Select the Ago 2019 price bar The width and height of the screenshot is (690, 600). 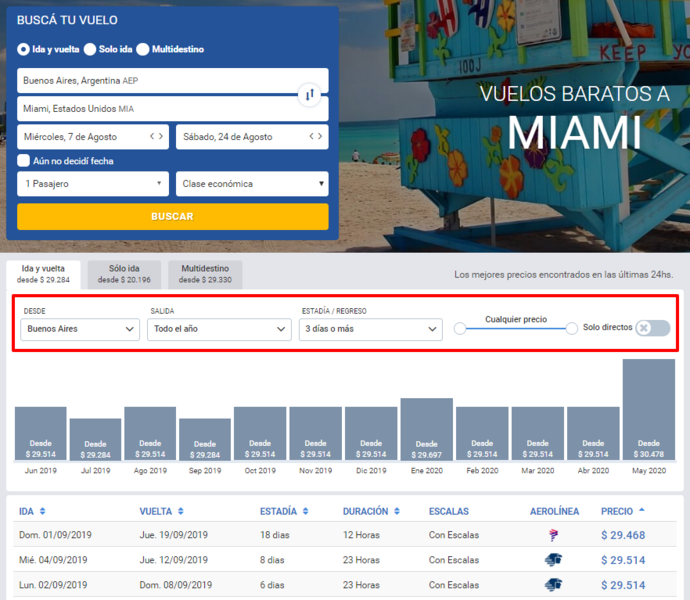pyautogui.click(x=150, y=433)
